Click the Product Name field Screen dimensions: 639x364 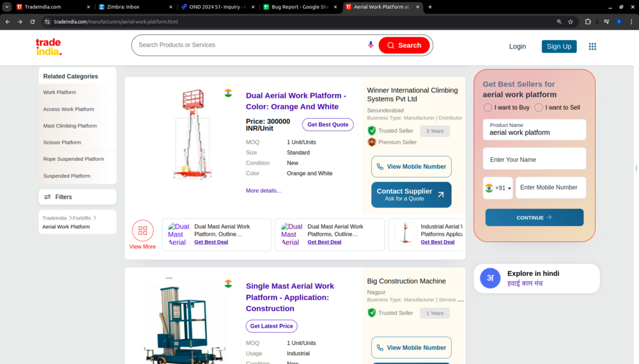click(x=534, y=130)
